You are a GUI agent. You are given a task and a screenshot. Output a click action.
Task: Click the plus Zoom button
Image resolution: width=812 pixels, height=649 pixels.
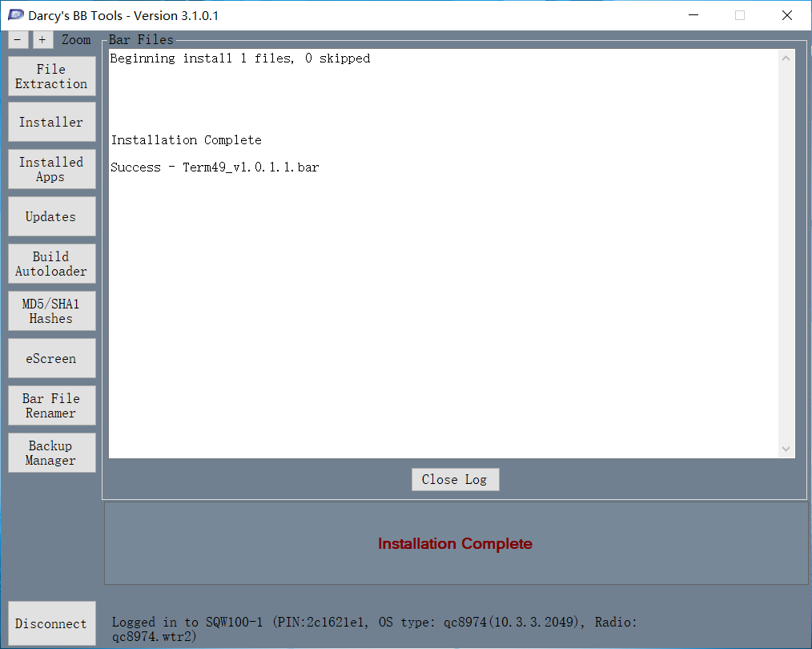pyautogui.click(x=42, y=40)
